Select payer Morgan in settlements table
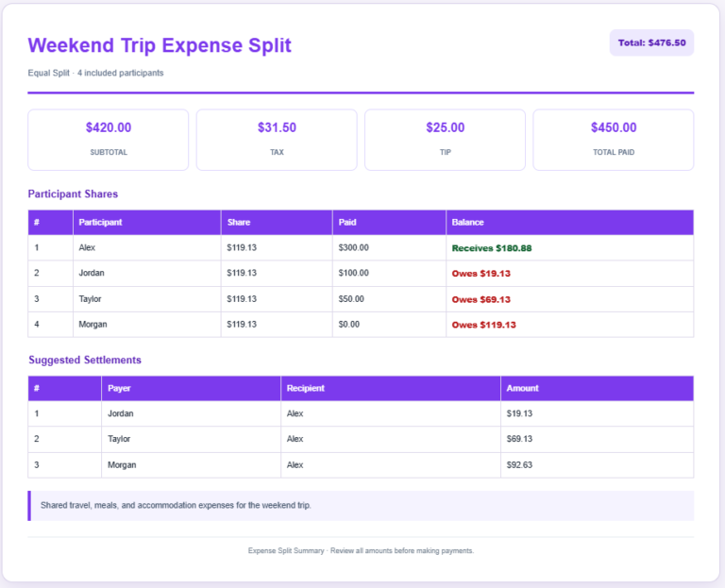The width and height of the screenshot is (725, 588). (122, 465)
